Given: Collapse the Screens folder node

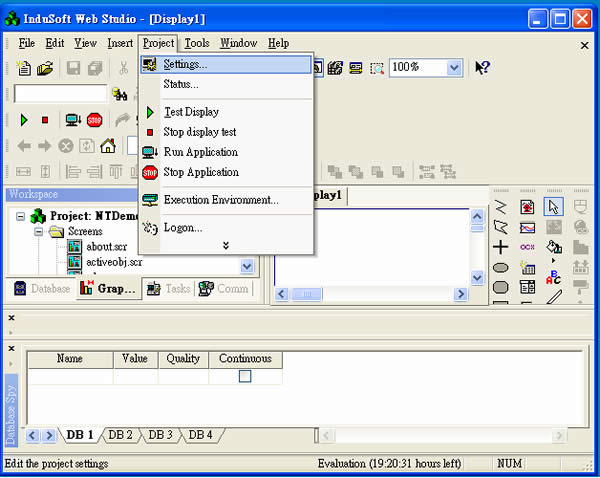Looking at the screenshot, I should pos(37,232).
